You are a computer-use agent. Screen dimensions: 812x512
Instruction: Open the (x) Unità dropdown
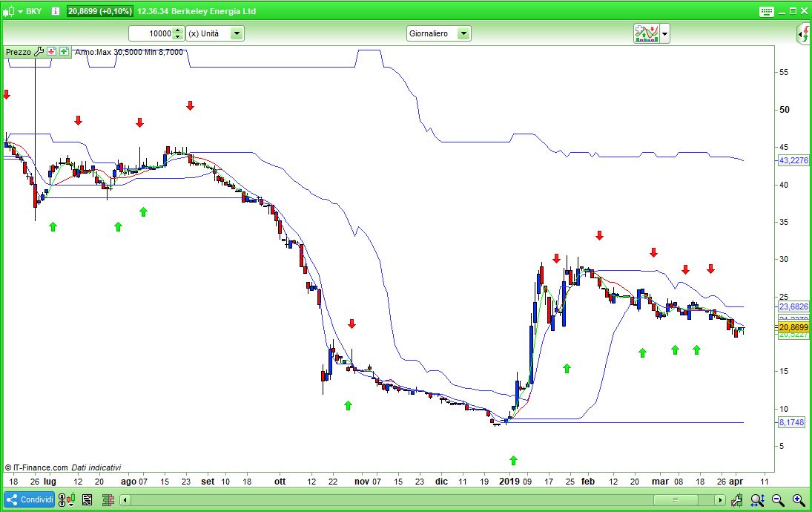[215, 33]
